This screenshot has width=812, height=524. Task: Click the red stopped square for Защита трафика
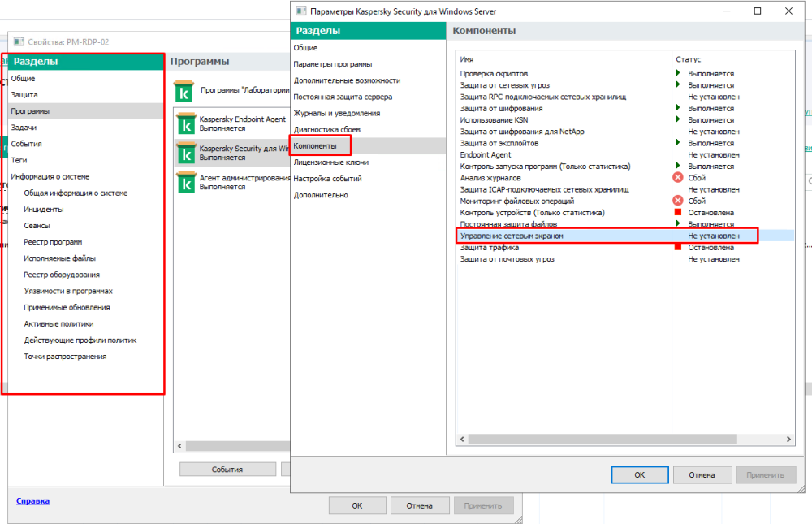pyautogui.click(x=678, y=247)
